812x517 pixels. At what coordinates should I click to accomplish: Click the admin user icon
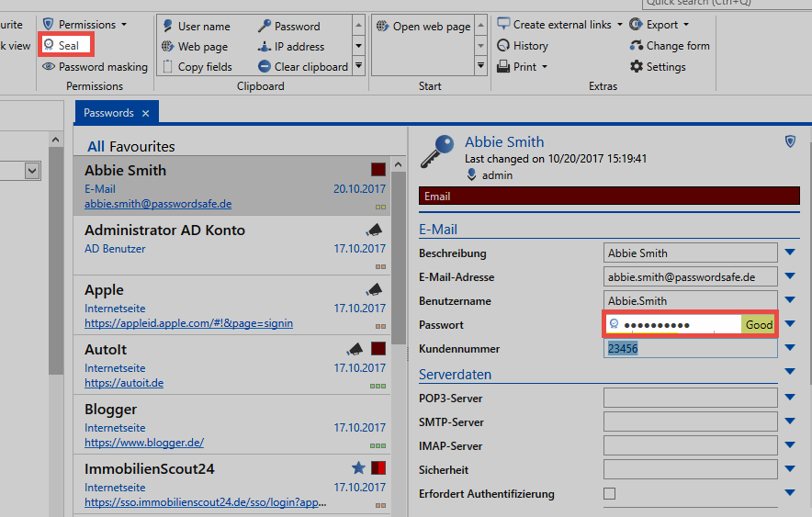(471, 174)
